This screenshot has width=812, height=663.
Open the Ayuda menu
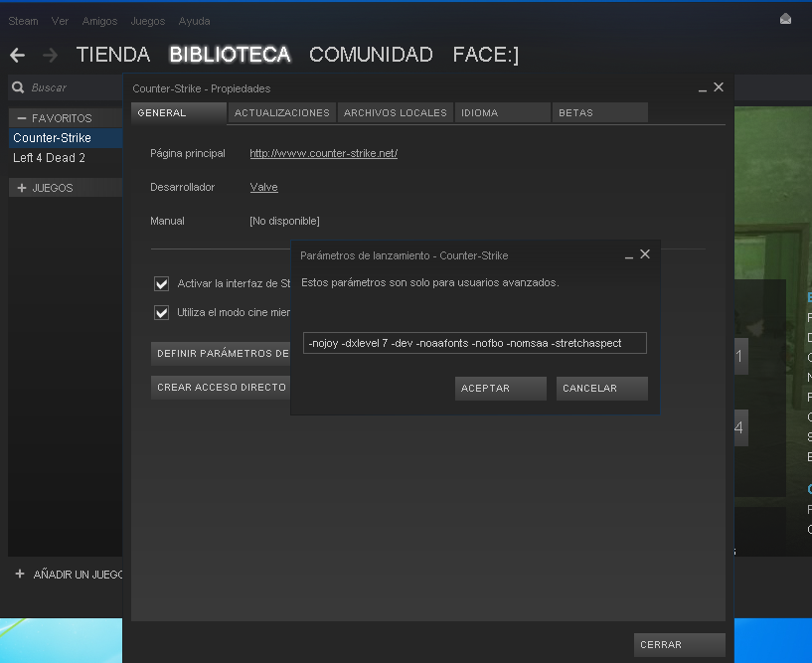tap(194, 21)
